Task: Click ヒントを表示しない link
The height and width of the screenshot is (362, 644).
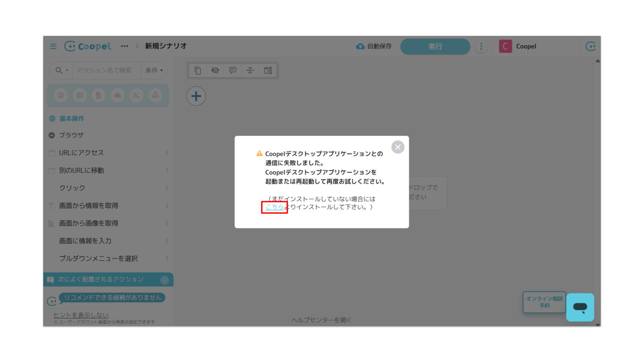Action: [81, 315]
